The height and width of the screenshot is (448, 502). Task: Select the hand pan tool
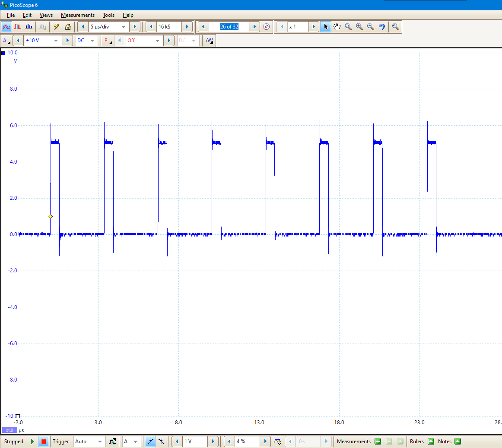(x=337, y=27)
